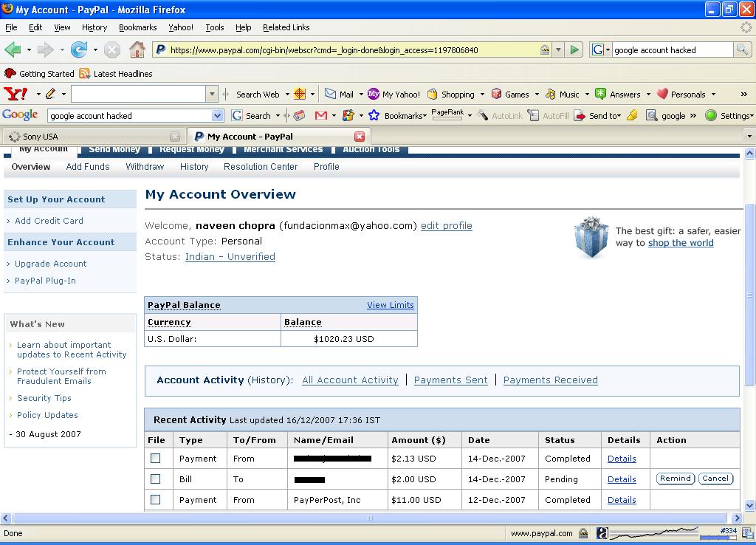Open the Yahoo! logo on toolbar
This screenshot has height=545, width=756.
(x=16, y=94)
